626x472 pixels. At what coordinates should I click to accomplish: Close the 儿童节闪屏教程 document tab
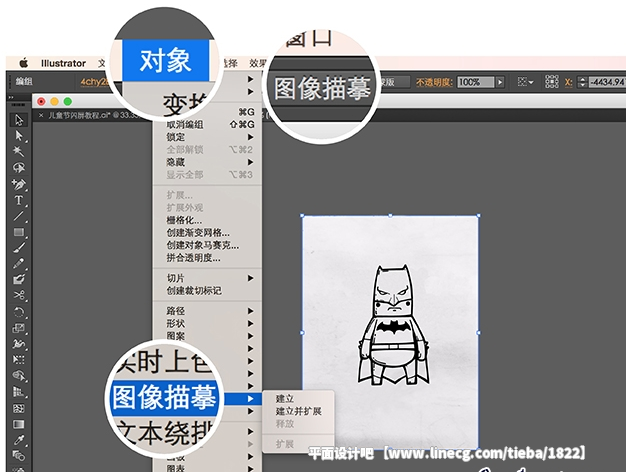coord(41,115)
